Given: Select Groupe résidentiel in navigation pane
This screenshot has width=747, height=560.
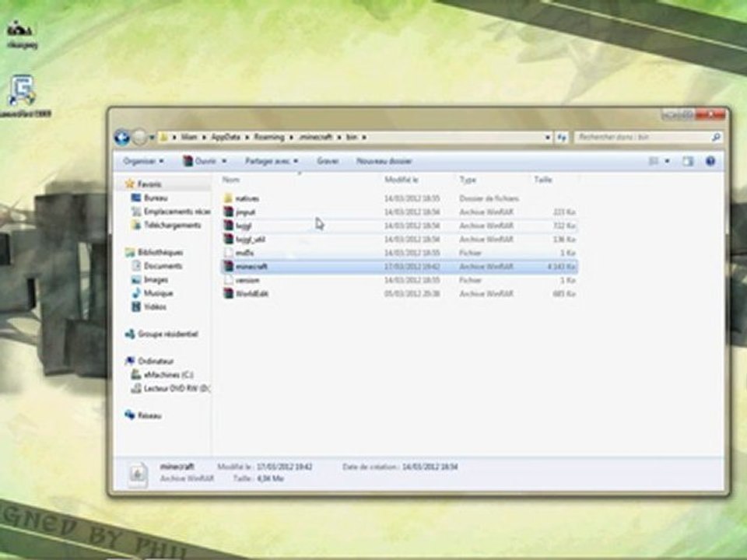Looking at the screenshot, I should (x=168, y=334).
